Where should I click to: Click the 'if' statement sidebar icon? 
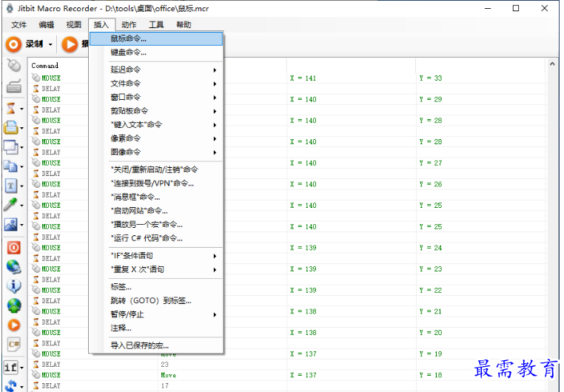click(x=10, y=367)
